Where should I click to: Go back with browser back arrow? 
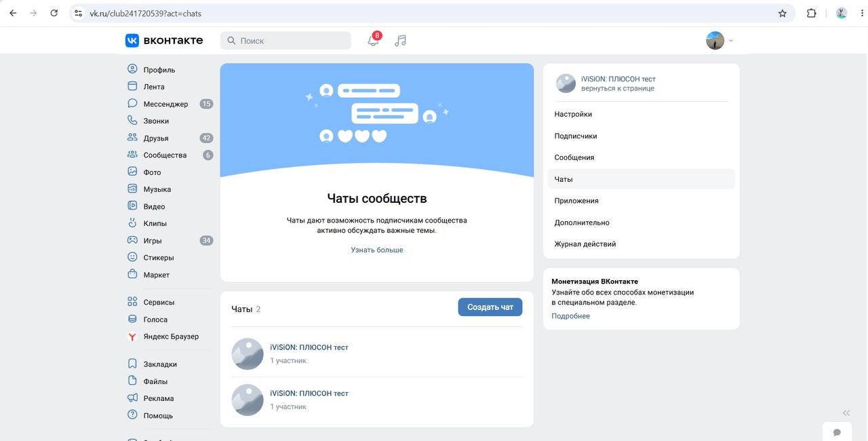pyautogui.click(x=13, y=13)
